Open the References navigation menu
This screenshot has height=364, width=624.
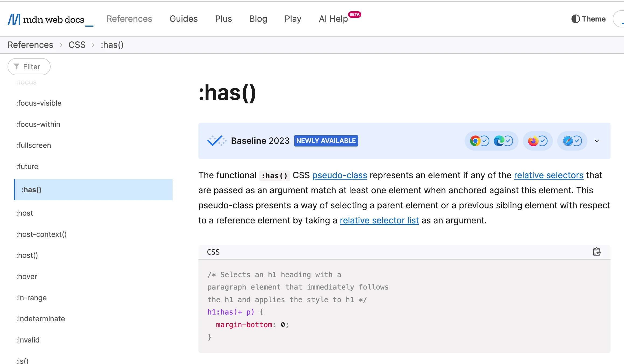(x=129, y=19)
